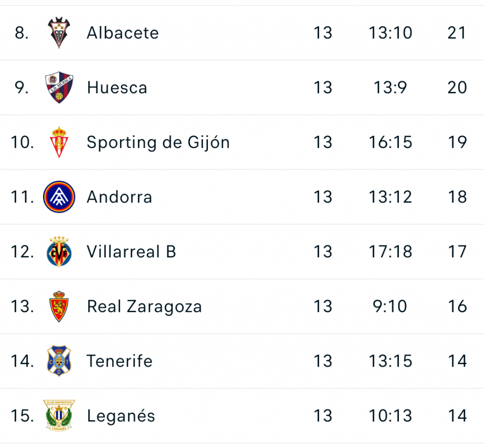484x448 pixels.
Task: Open the Albacete team page
Action: tap(122, 33)
